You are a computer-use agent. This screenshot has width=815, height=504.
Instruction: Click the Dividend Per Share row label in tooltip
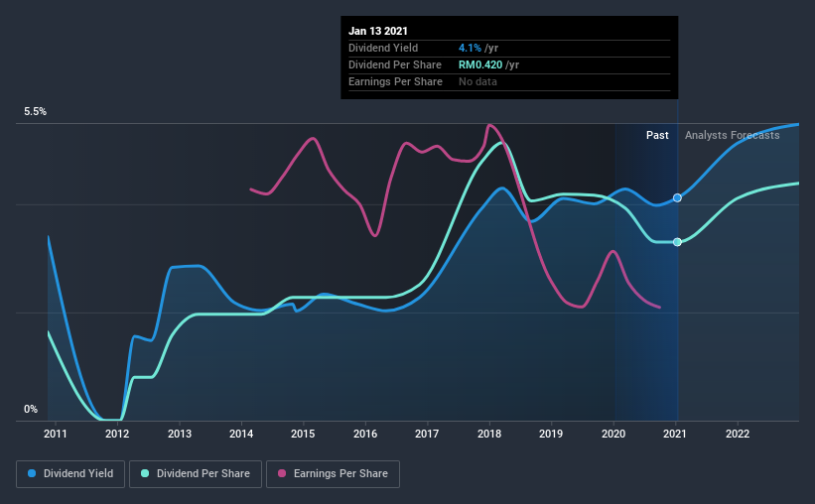[395, 64]
